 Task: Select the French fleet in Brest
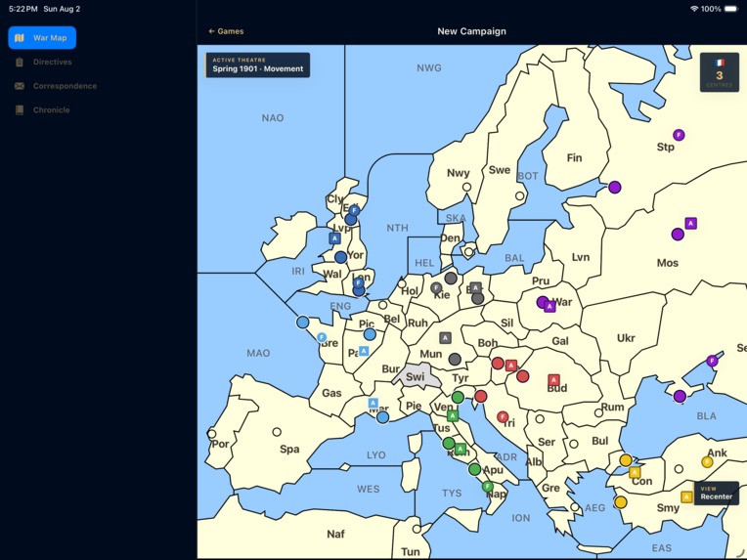(322, 337)
